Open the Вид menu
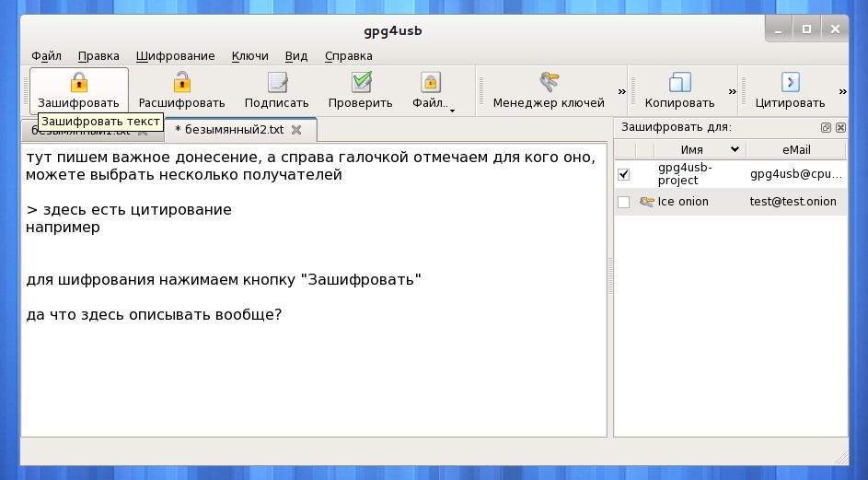This screenshot has height=480, width=868. pos(296,56)
